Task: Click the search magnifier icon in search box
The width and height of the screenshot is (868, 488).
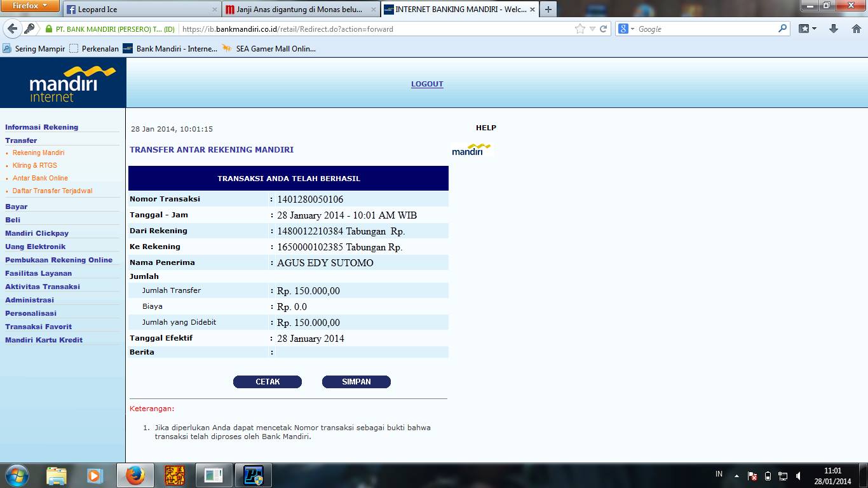Action: (x=783, y=29)
